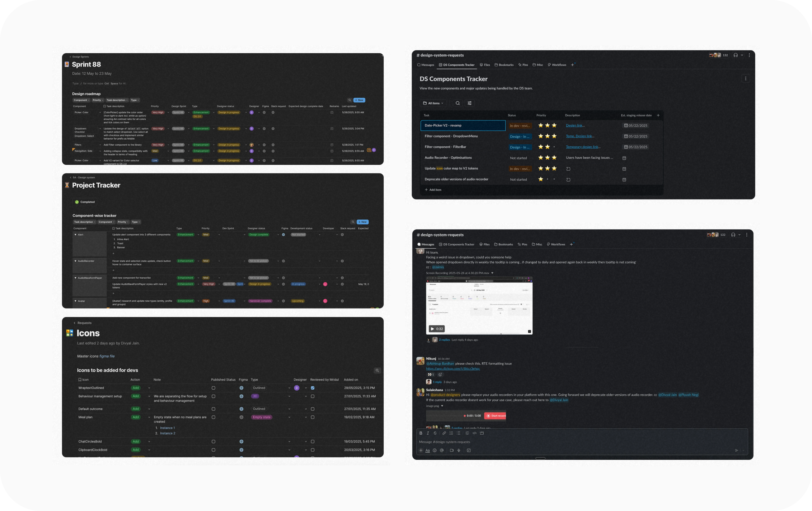Open the emoji picker in the composer
Viewport: 812px width, 511px height.
click(x=435, y=450)
